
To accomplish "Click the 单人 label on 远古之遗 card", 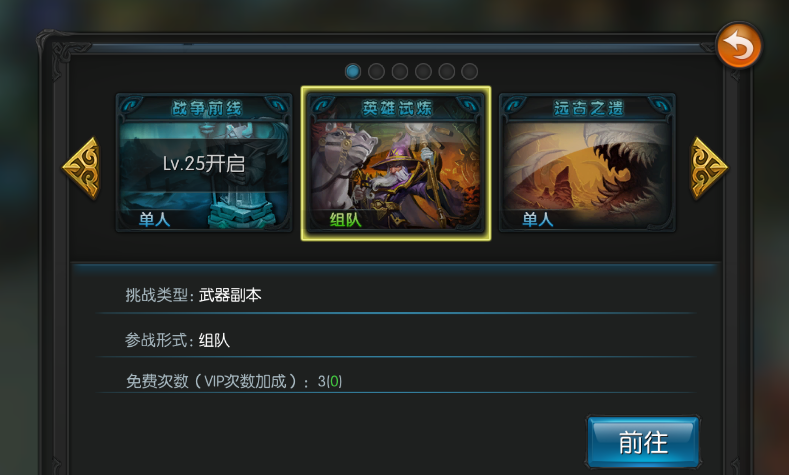I will coord(537,220).
